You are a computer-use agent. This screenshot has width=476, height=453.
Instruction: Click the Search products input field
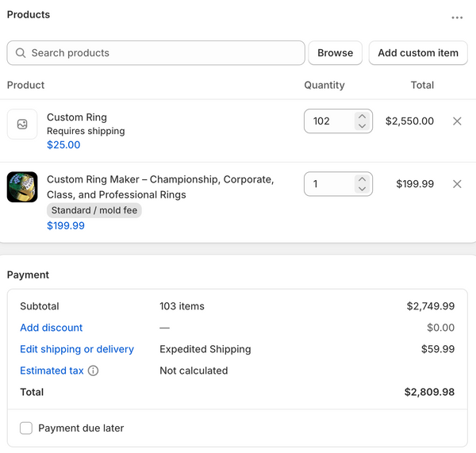156,53
